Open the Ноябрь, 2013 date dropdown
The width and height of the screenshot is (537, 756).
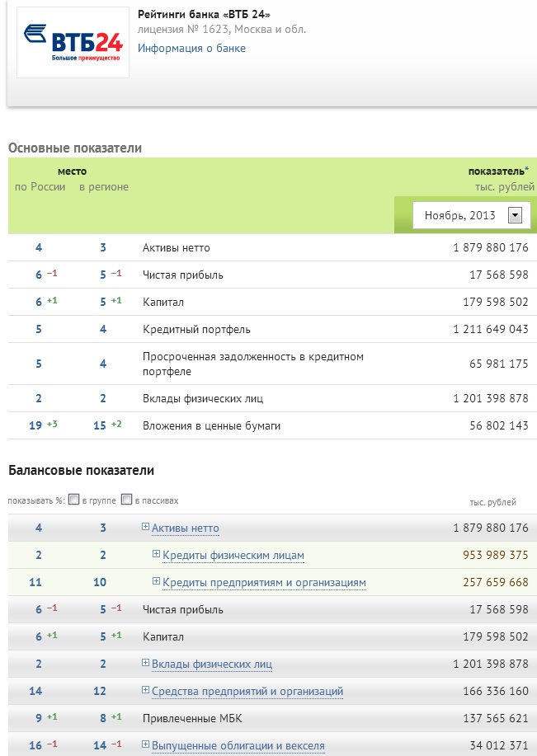(x=515, y=215)
